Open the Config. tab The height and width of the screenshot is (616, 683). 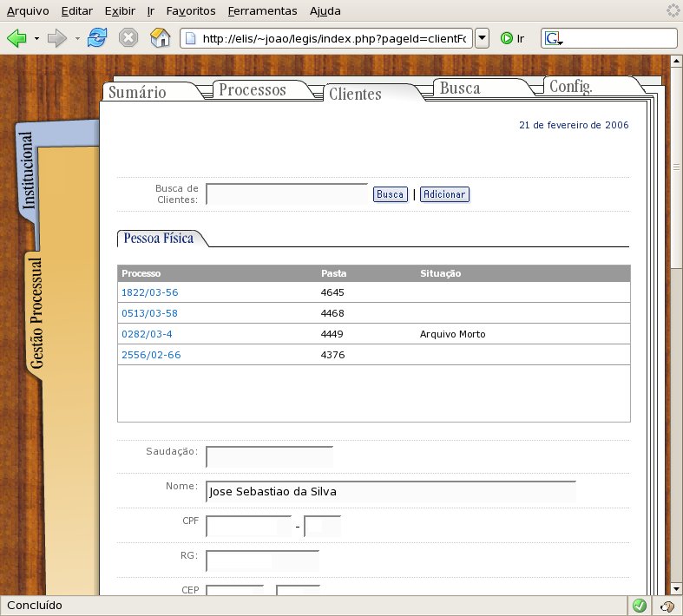click(571, 86)
